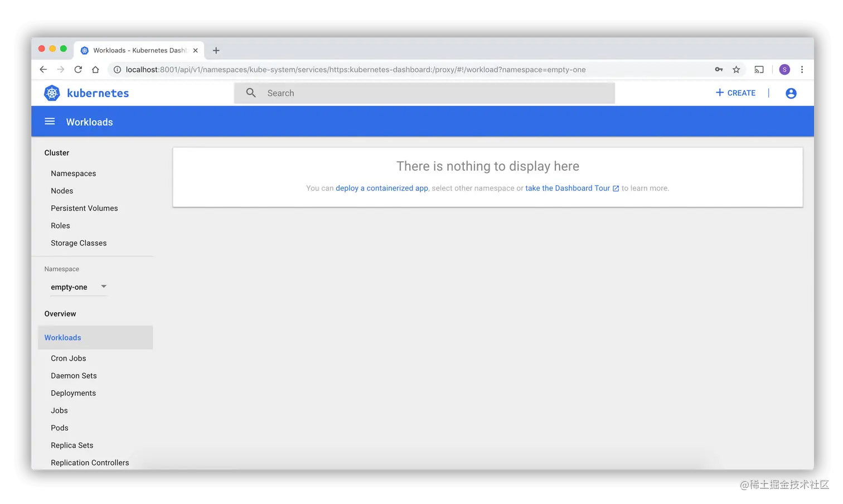Click the plus icon next to CREATE
Screen dimensions: 843x504
719,93
